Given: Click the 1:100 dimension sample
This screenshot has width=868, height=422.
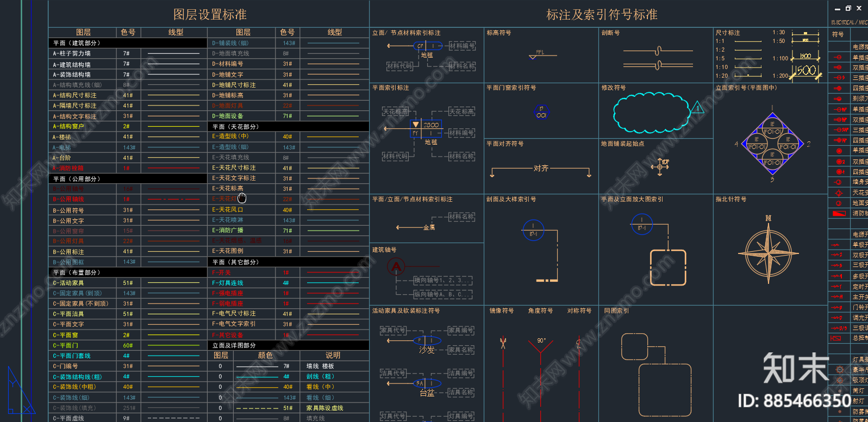Looking at the screenshot, I should tap(805, 57).
